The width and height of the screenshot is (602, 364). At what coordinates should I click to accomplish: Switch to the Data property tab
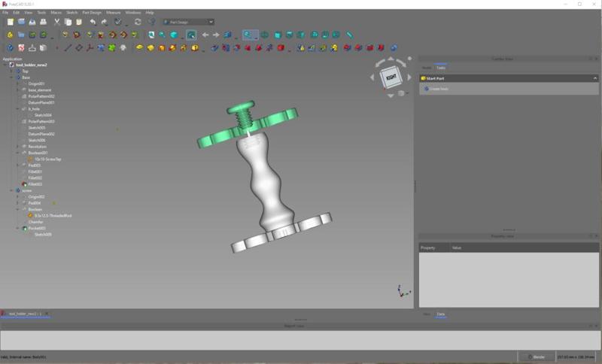[441, 314]
